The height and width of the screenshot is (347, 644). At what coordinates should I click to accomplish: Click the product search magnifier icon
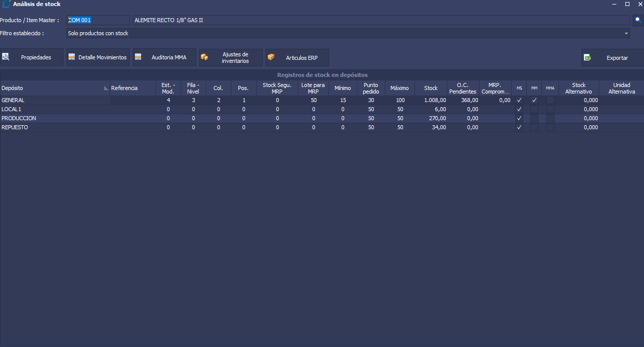(638, 20)
